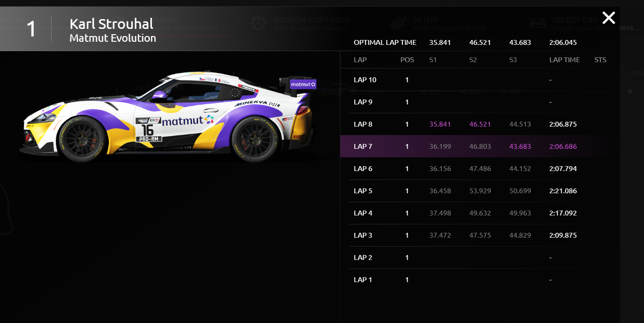Viewport: 644px width, 323px height.
Task: Click the S2 column header
Action: click(x=473, y=60)
